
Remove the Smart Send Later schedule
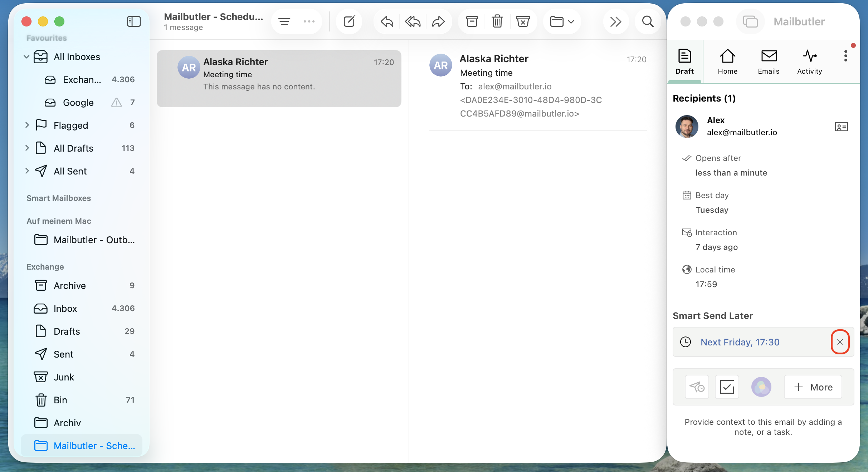click(x=840, y=342)
